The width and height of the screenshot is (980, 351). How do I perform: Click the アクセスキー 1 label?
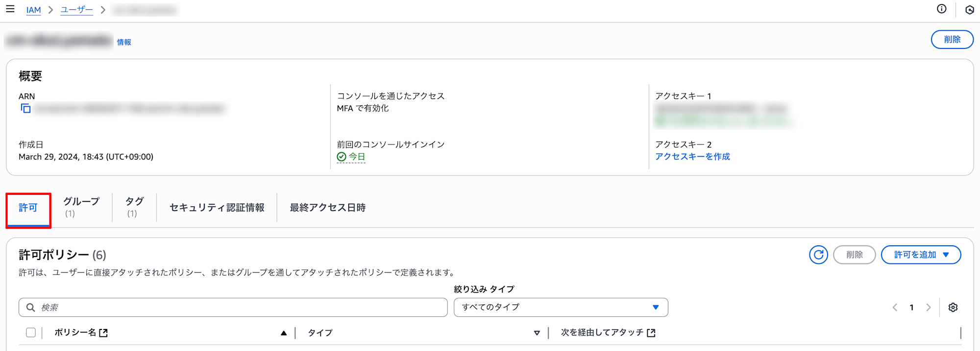pos(683,96)
